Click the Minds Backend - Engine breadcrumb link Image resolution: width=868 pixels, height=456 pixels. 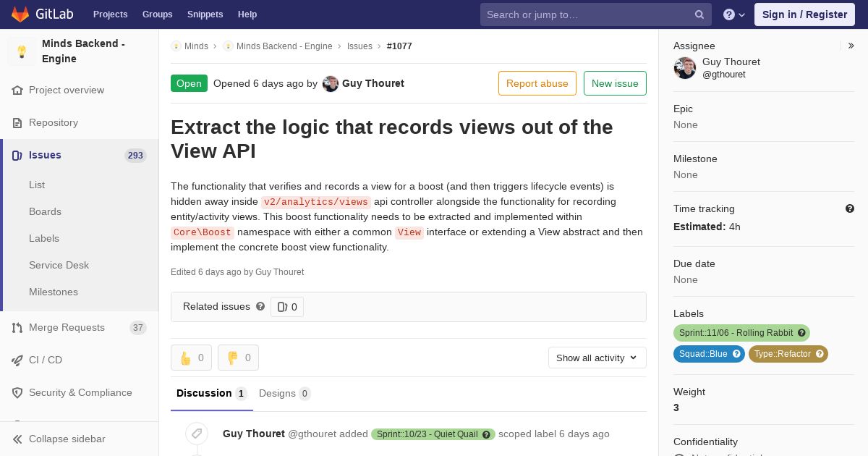284,46
